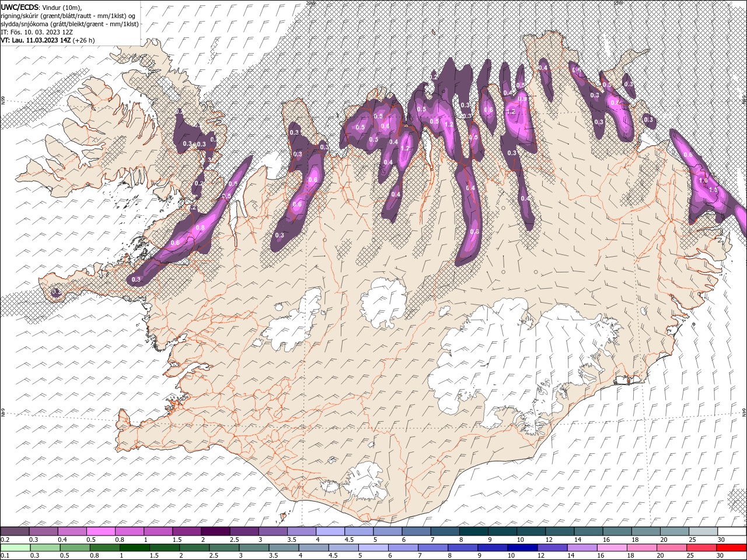Click the 1.6 value label on the east-coast snow band

[x=703, y=181]
